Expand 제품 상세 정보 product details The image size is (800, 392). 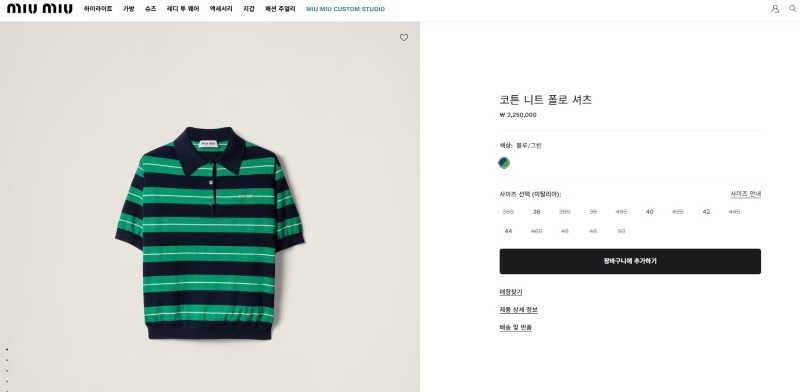point(518,310)
